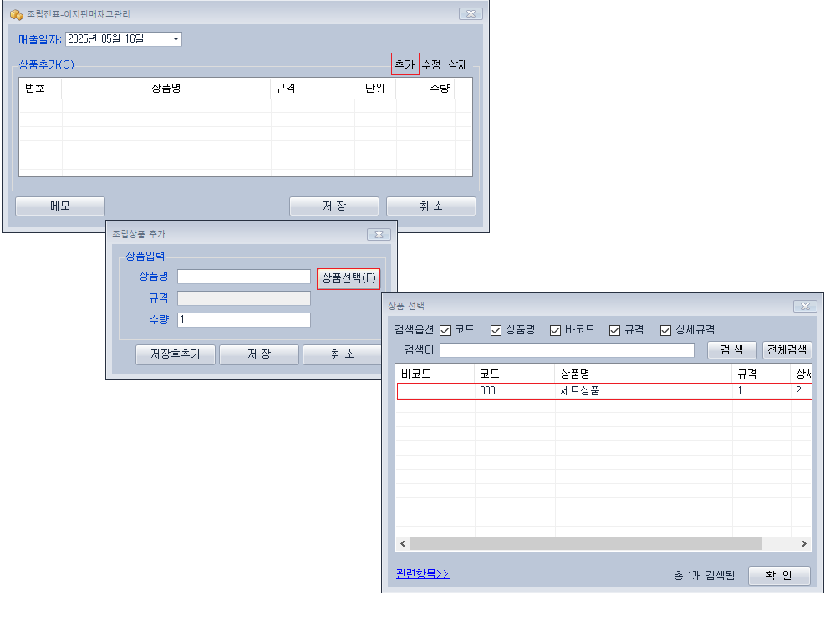840x621 pixels.
Task: Click 저장후추가 button
Action: point(176,354)
